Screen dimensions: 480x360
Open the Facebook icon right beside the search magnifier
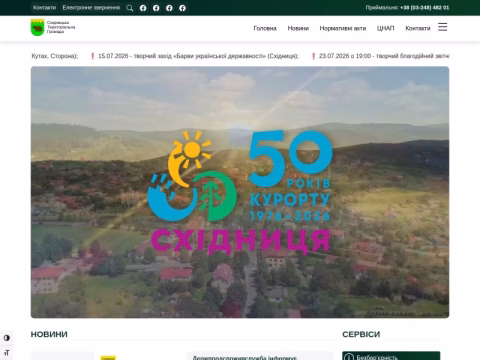pyautogui.click(x=143, y=8)
